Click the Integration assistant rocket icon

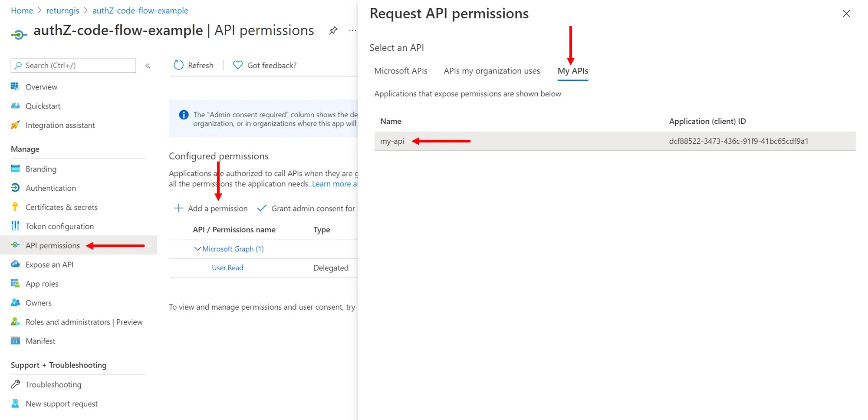(x=15, y=125)
